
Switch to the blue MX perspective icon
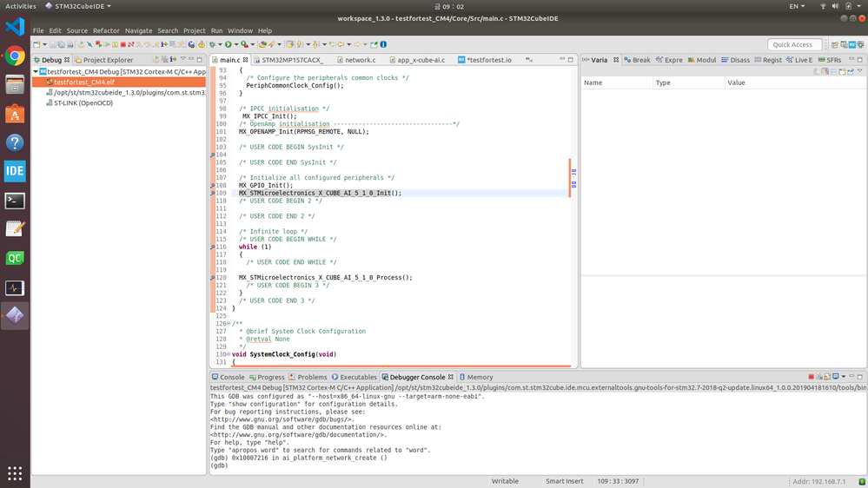point(852,45)
